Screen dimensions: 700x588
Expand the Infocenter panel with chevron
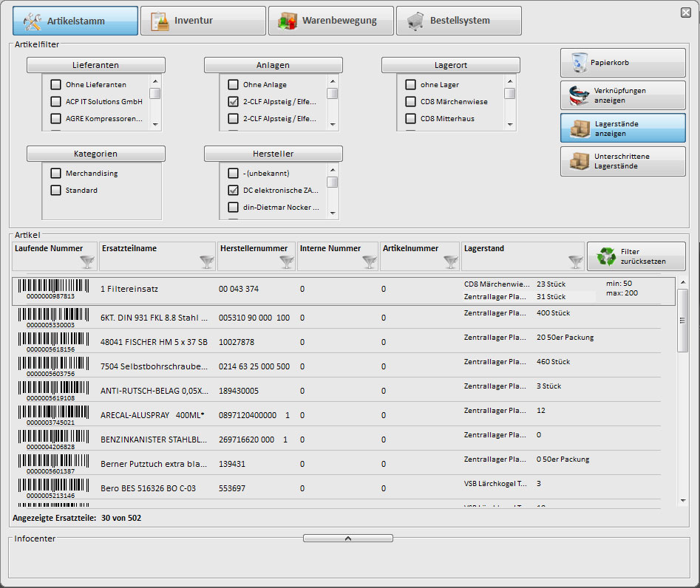click(347, 539)
